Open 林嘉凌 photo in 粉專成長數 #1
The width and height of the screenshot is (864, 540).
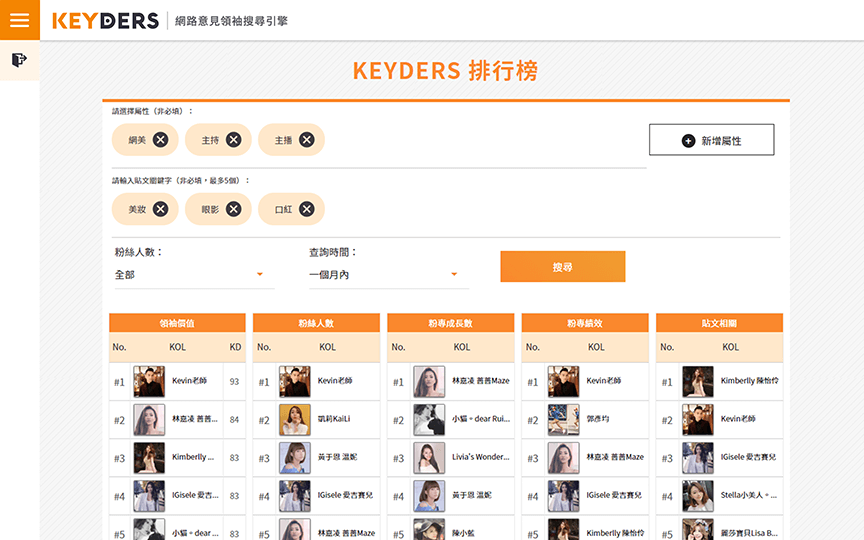(x=429, y=381)
